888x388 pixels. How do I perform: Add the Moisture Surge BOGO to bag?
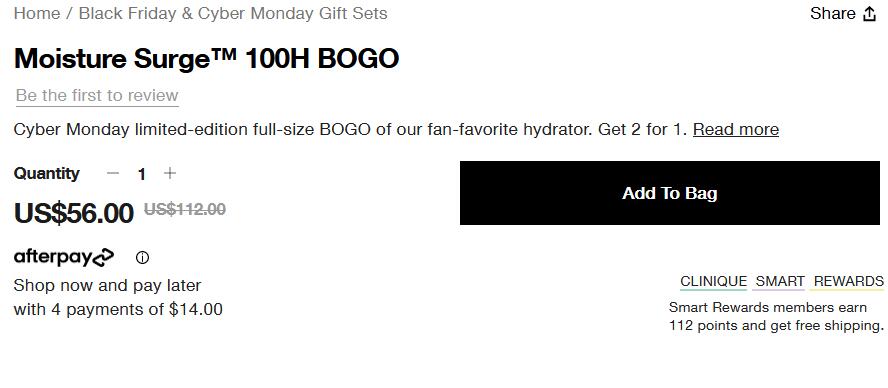[x=669, y=193]
